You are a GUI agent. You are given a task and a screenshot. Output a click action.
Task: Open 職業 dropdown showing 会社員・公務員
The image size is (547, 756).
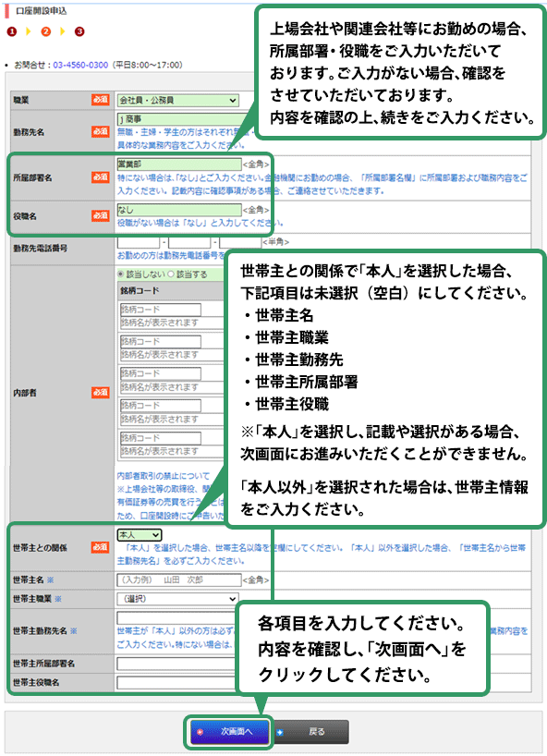pos(177,101)
